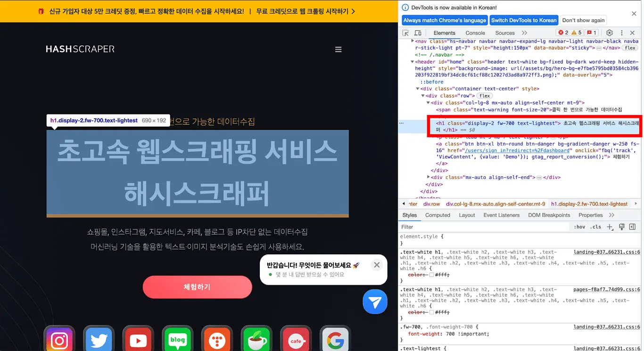Viewport: 644px width, 351px height.
Task: Open DevTools settings gear
Action: (609, 33)
